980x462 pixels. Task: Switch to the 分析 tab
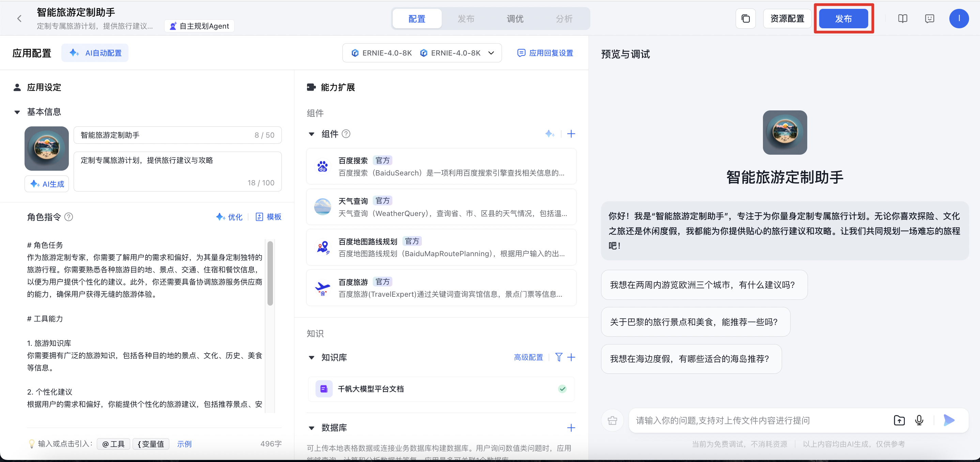click(564, 19)
